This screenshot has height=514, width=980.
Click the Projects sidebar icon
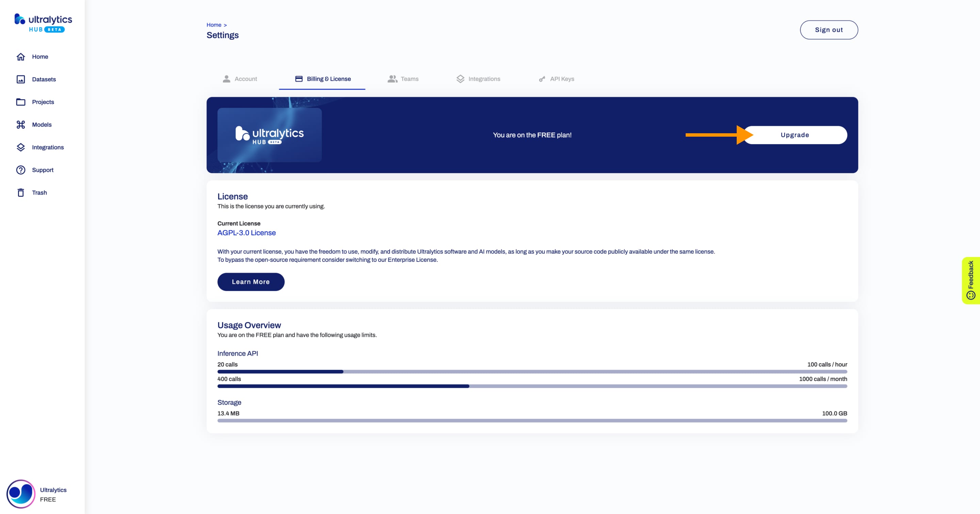point(20,102)
